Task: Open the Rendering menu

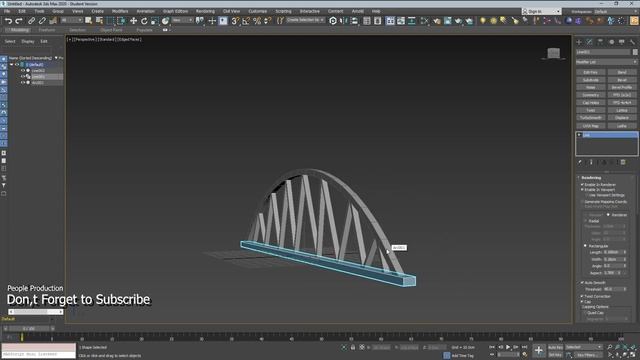Action: (205, 11)
